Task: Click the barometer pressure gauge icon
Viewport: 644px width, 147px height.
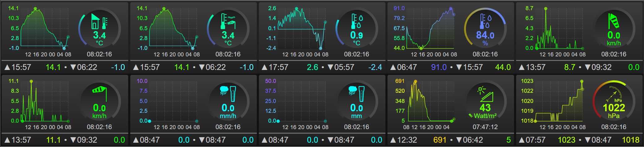Action: (x=614, y=94)
